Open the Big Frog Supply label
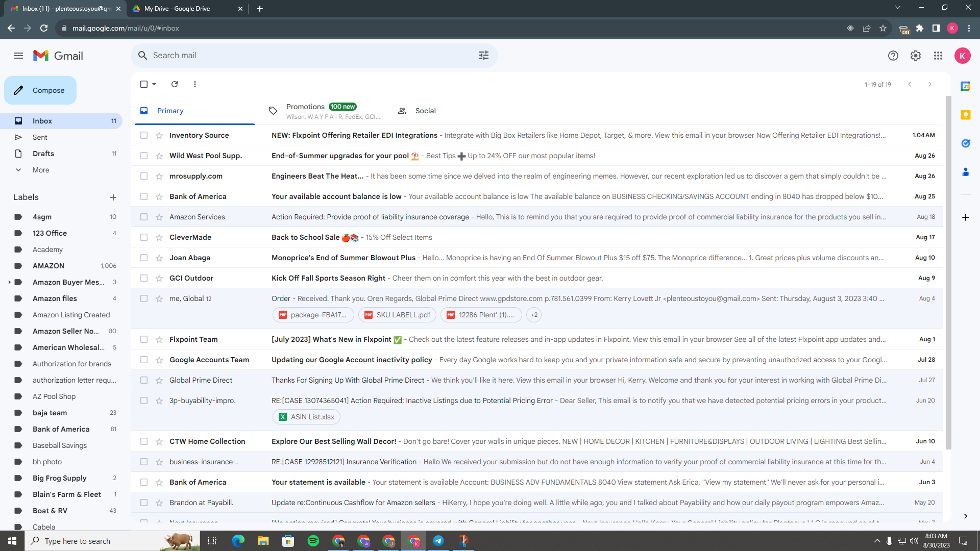The width and height of the screenshot is (980, 551). tap(60, 478)
